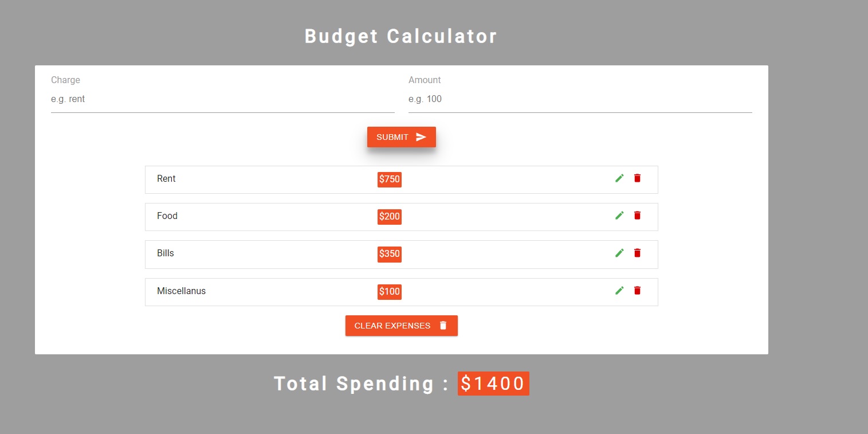Click the send arrow icon on Submit
Screen dimensions: 868x434
point(420,136)
